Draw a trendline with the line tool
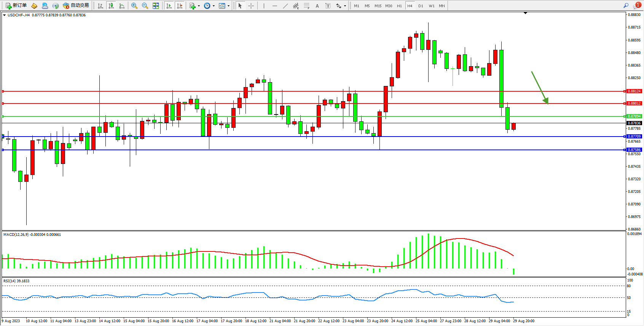The width and height of the screenshot is (644, 326). pyautogui.click(x=285, y=6)
